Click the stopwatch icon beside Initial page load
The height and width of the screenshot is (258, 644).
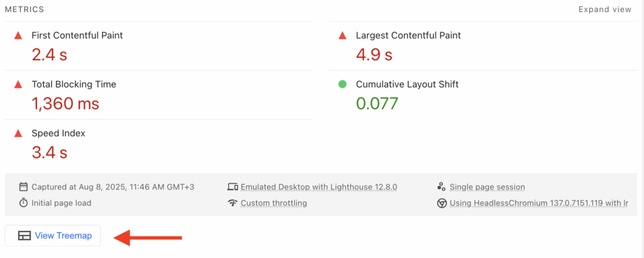click(23, 203)
